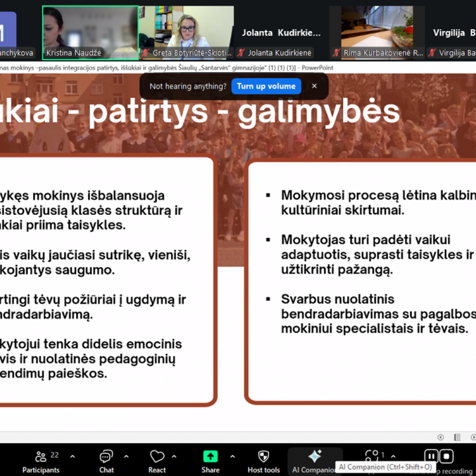Select Greta Botyriūtė-Skioti video thumbnail
476x476 pixels.
[186, 32]
